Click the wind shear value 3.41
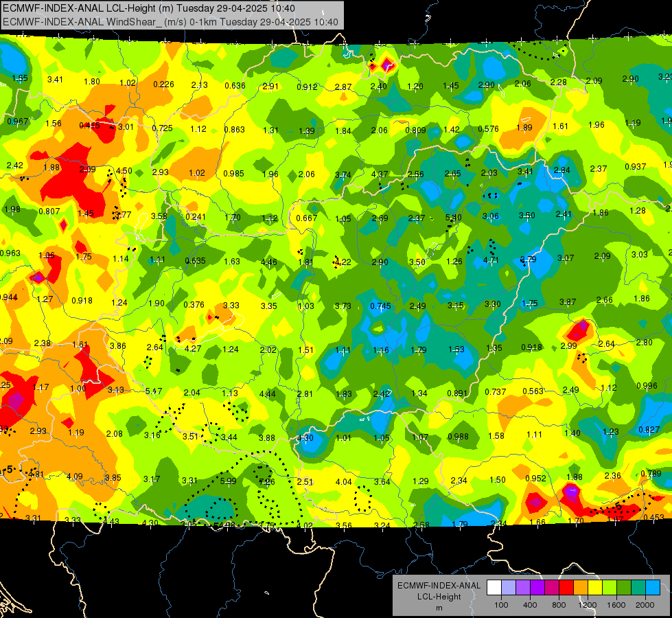Screen dimensions: 672x618 (525, 172)
